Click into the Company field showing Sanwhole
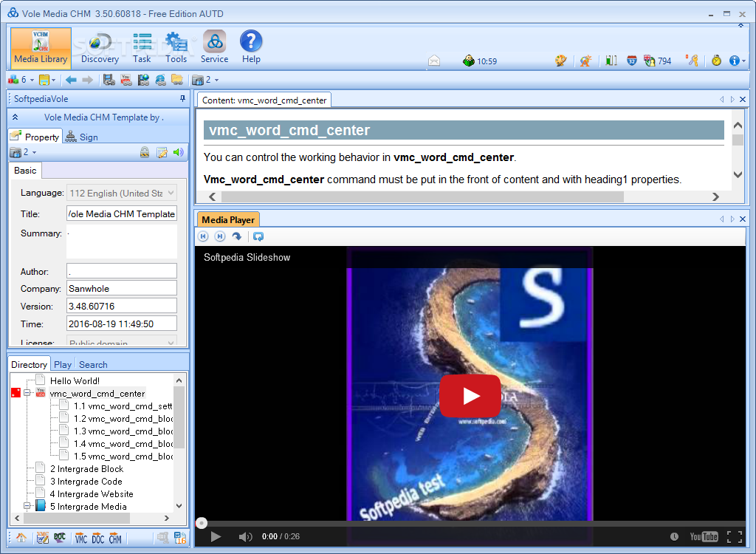The width and height of the screenshot is (756, 554). click(122, 289)
